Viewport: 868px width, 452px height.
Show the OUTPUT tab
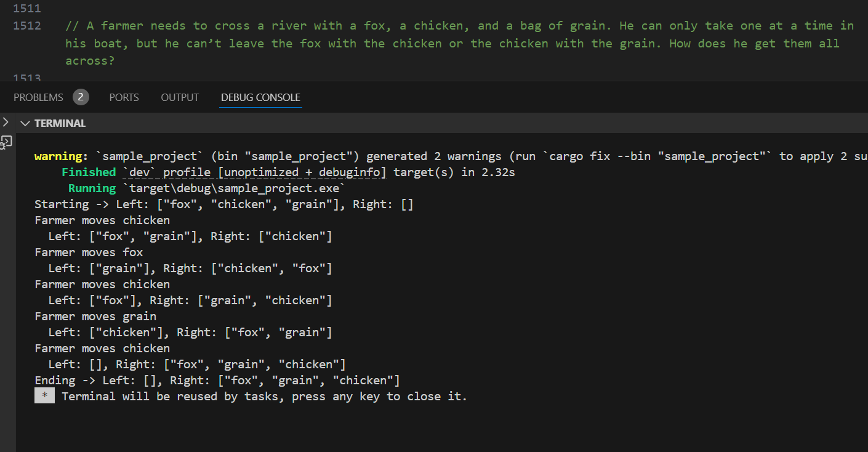click(x=180, y=97)
